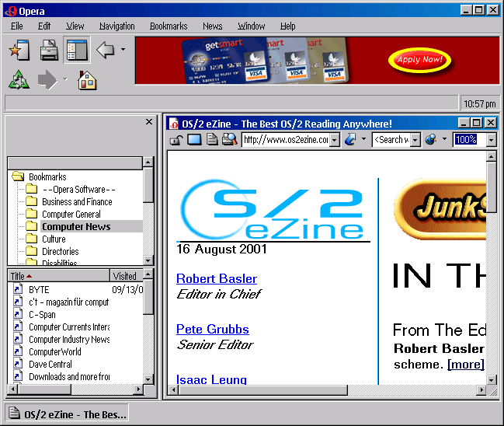The height and width of the screenshot is (426, 504).
Task: Click the Dave Central bookmark link icon
Action: coord(18,364)
